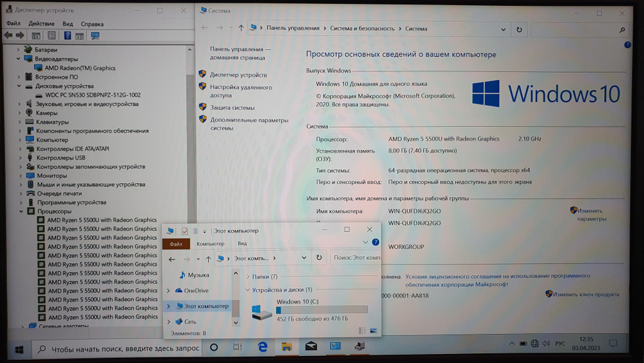Select first AMD Ryzen 5 5500U processor entry

pyautogui.click(x=102, y=220)
